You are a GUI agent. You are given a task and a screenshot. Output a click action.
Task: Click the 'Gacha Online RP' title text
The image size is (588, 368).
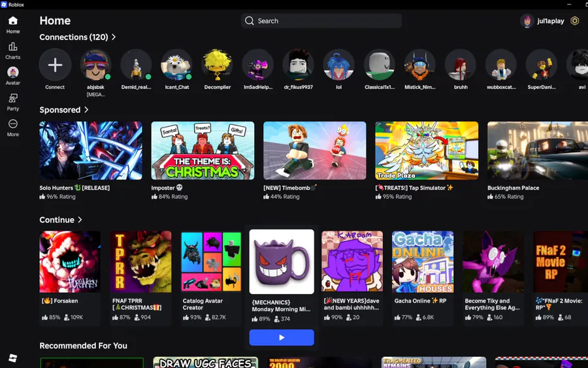(x=420, y=301)
